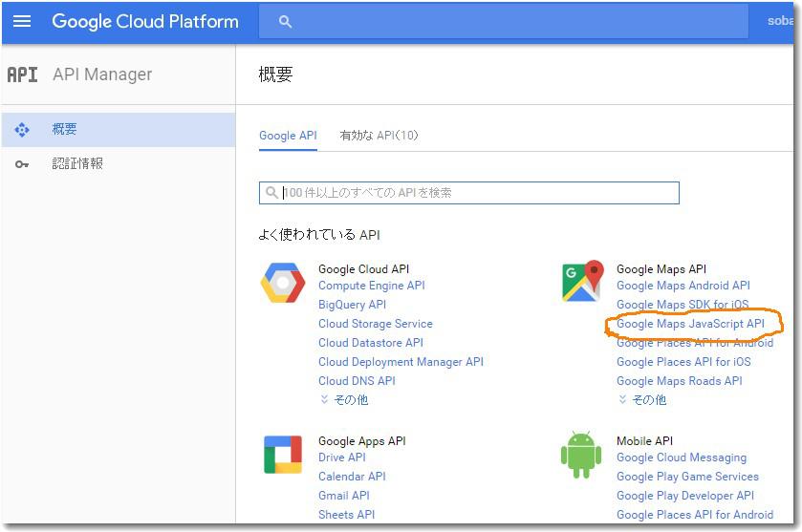This screenshot has width=802, height=532.
Task: Select 概要 in the left sidebar
Action: coord(119,130)
